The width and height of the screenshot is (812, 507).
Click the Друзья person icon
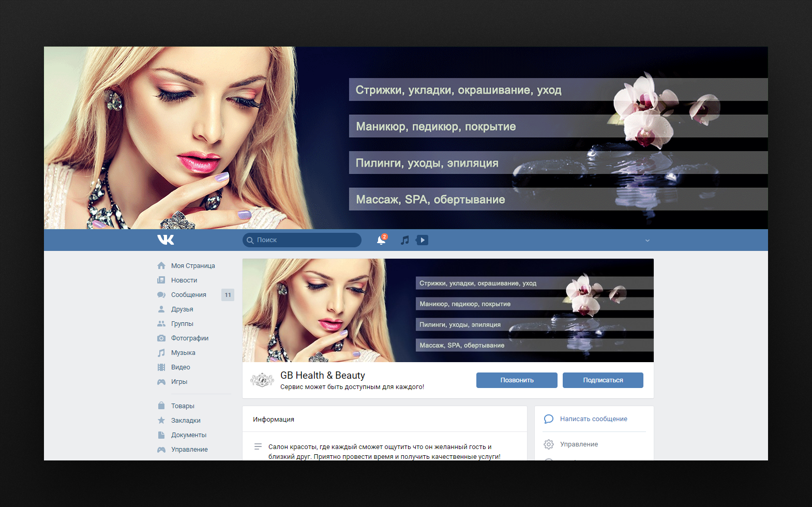(161, 309)
